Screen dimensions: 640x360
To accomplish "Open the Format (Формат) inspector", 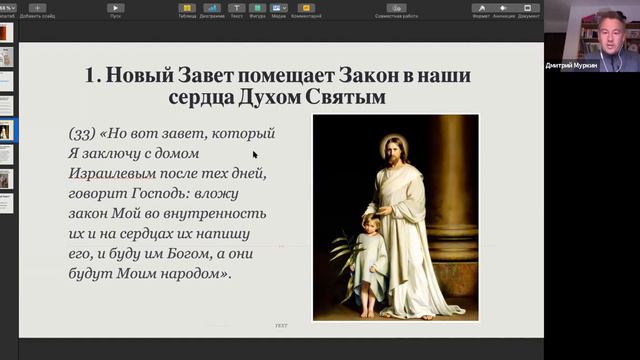I will (x=481, y=8).
